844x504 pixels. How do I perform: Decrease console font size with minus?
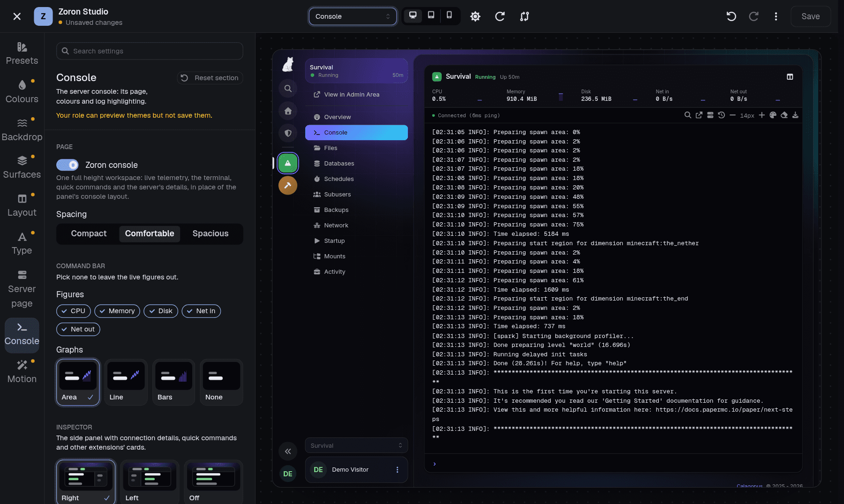(732, 115)
